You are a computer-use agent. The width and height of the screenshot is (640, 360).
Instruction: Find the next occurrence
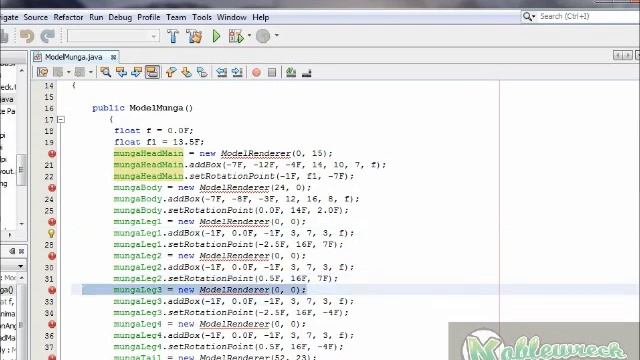click(x=137, y=72)
